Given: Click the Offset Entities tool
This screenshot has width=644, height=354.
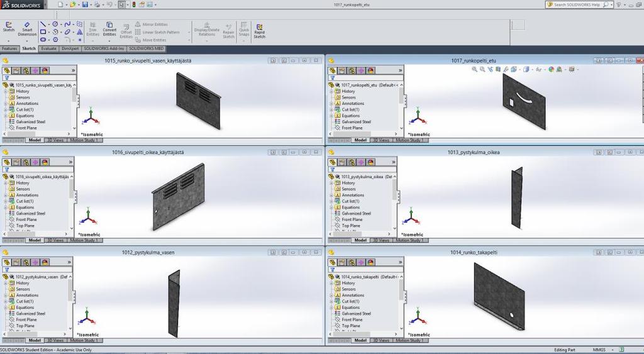Looking at the screenshot, I should tap(126, 31).
